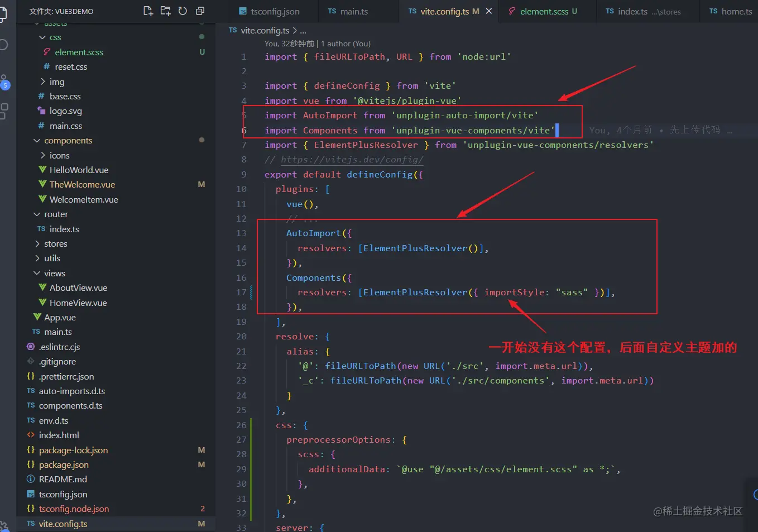This screenshot has height=532, width=758.
Task: Click 'Components({' on line 16
Action: pyautogui.click(x=319, y=278)
